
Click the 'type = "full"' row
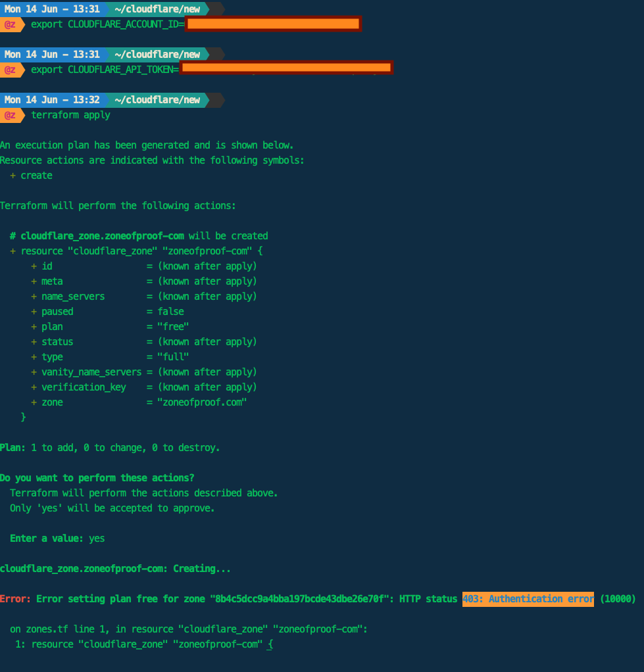110,356
